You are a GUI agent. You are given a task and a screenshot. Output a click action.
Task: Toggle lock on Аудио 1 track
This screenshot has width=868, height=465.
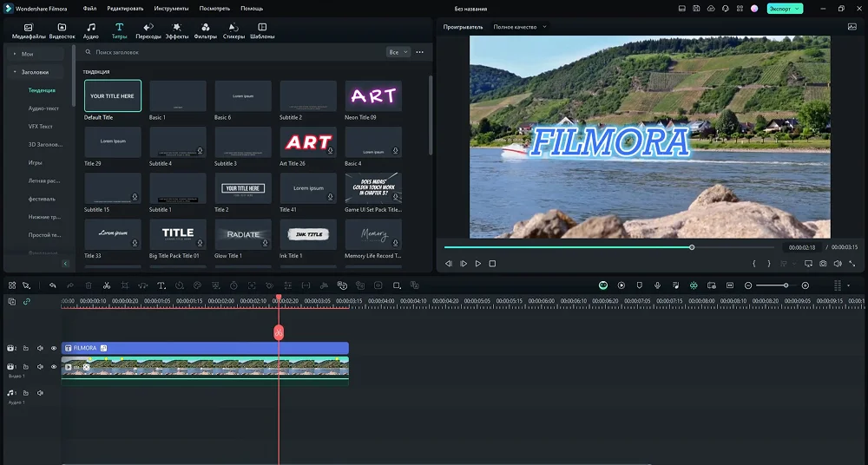pyautogui.click(x=26, y=393)
